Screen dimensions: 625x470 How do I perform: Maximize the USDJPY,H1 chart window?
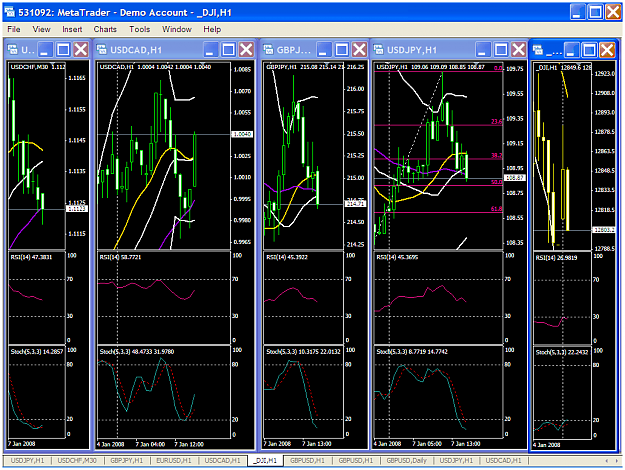pos(501,49)
